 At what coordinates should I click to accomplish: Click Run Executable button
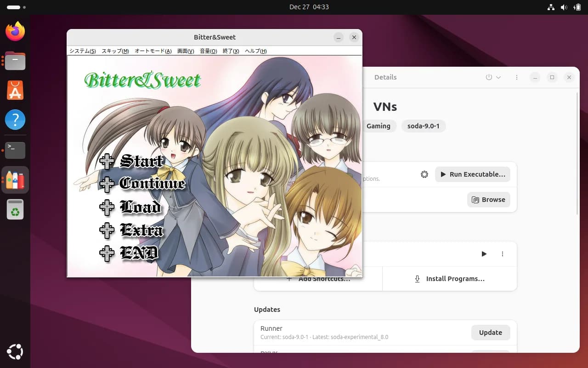(x=472, y=174)
